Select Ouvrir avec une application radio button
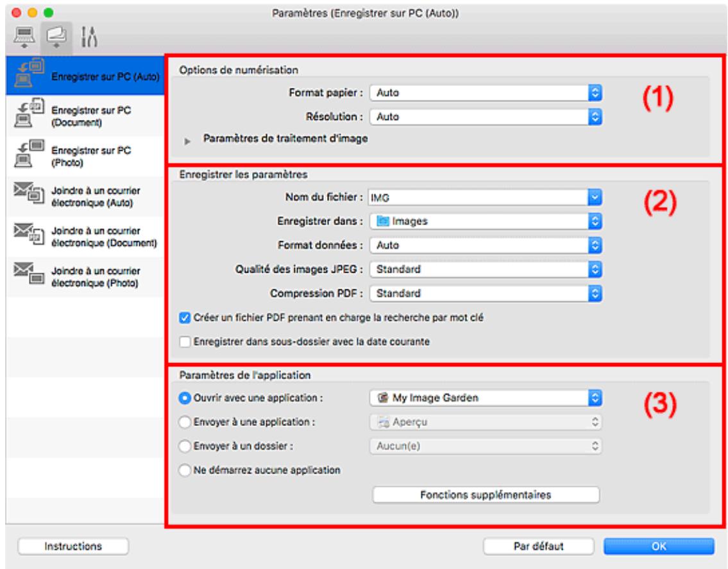Viewport: 728px width, 569px height. [185, 398]
